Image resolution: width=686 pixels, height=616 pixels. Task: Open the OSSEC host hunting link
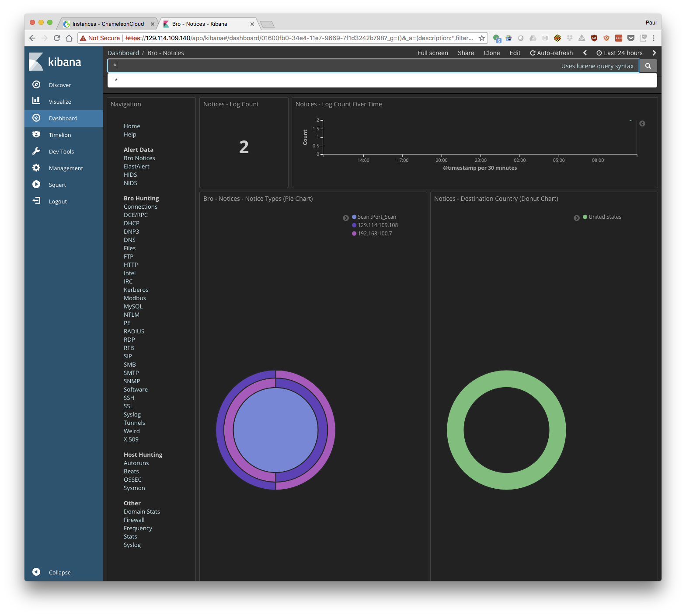tap(132, 479)
